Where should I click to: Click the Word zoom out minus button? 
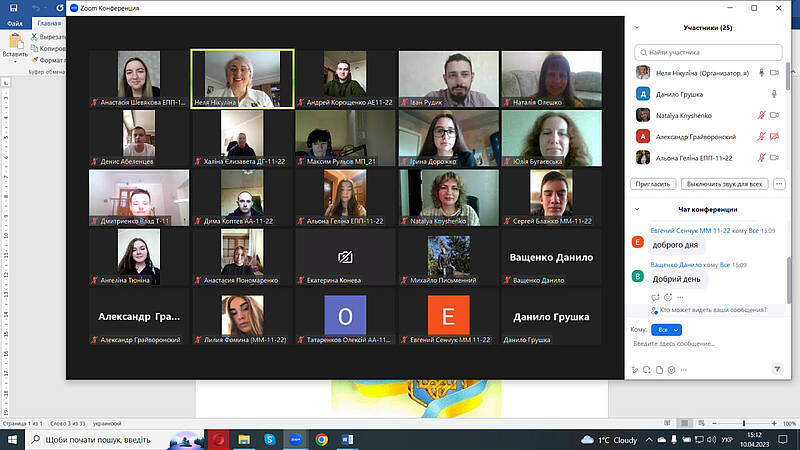[x=714, y=423]
